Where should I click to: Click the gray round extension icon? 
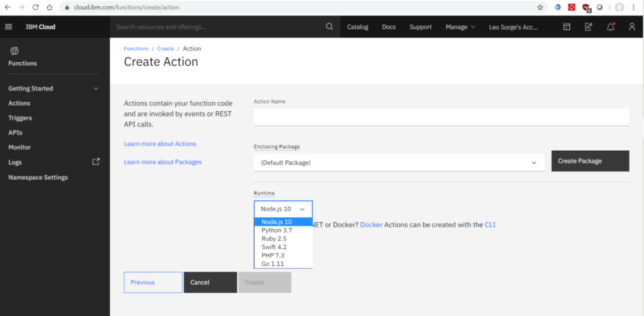[599, 7]
